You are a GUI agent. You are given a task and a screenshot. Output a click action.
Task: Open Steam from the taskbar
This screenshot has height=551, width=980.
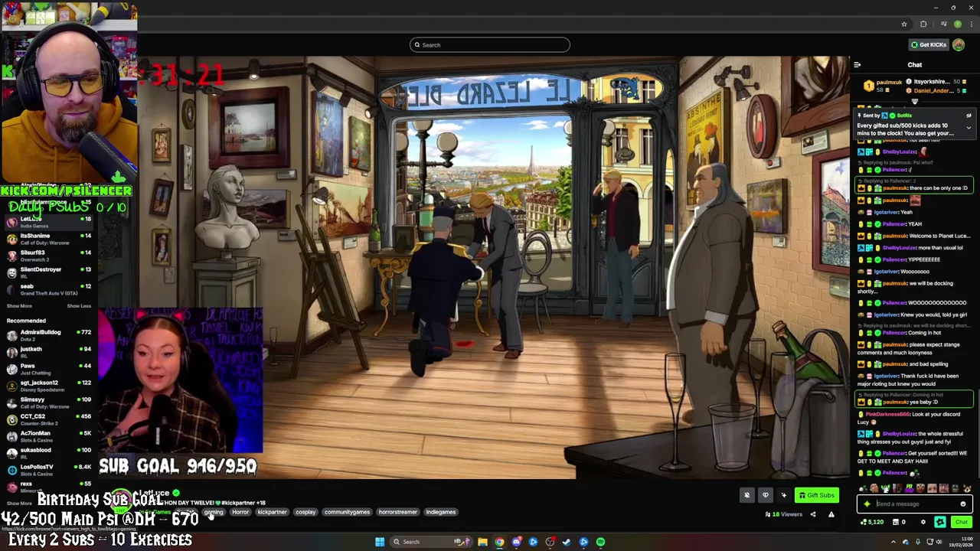(x=567, y=542)
